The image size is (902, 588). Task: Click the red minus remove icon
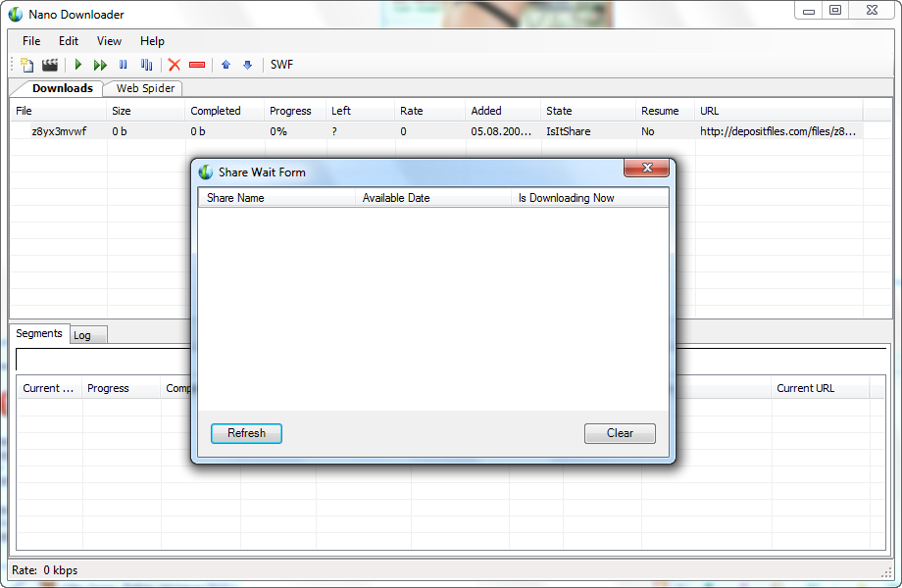point(197,65)
